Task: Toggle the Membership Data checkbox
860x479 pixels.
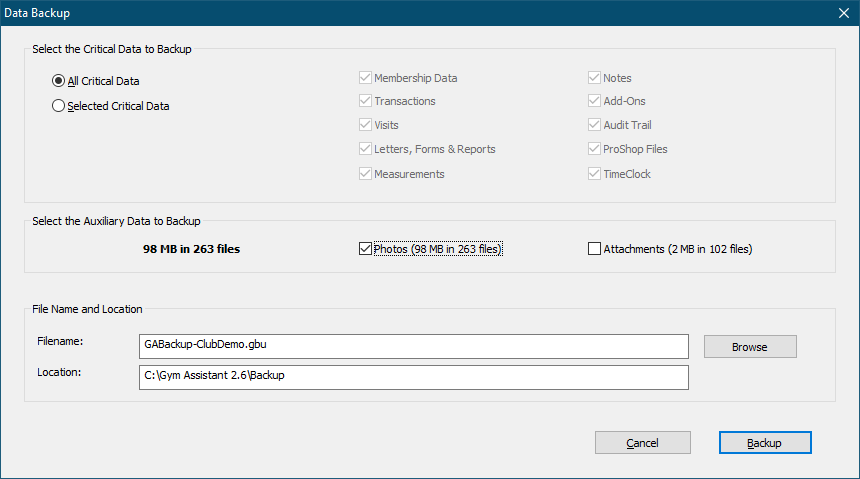Action: [365, 78]
